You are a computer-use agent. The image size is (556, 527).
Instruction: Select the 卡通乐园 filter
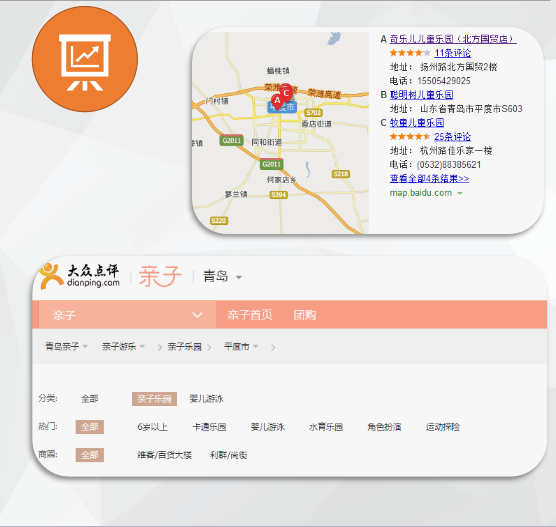click(209, 427)
